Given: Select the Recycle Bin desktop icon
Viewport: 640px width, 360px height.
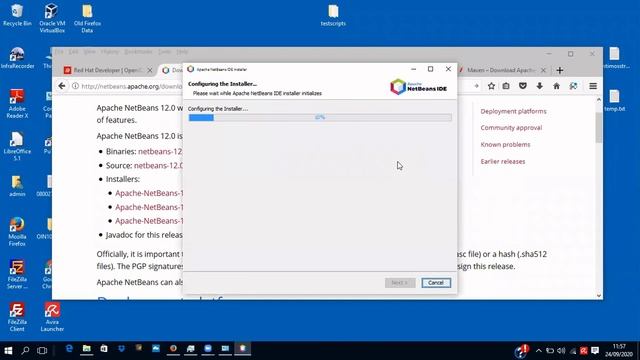Looking at the screenshot, I should point(17,15).
